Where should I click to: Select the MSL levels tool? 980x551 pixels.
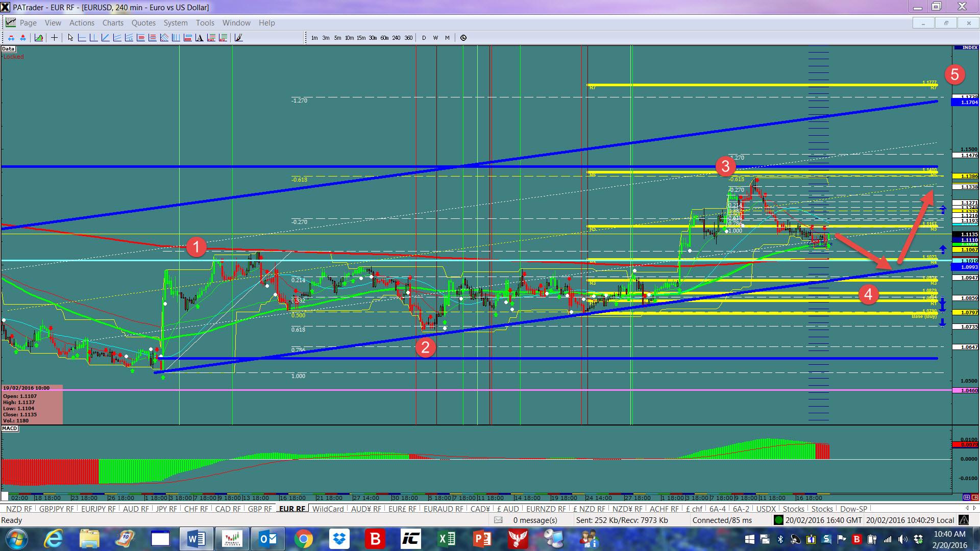click(x=223, y=38)
